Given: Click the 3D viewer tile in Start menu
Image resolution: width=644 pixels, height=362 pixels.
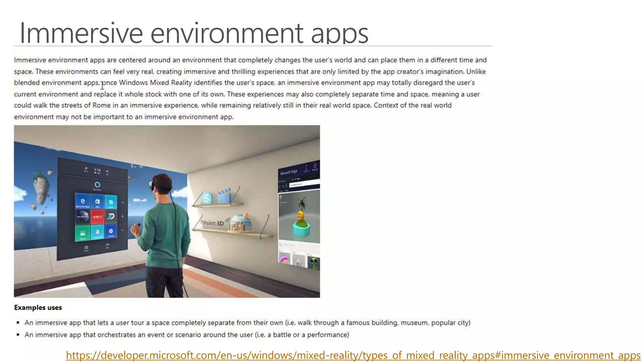Looking at the screenshot, I should [111, 217].
